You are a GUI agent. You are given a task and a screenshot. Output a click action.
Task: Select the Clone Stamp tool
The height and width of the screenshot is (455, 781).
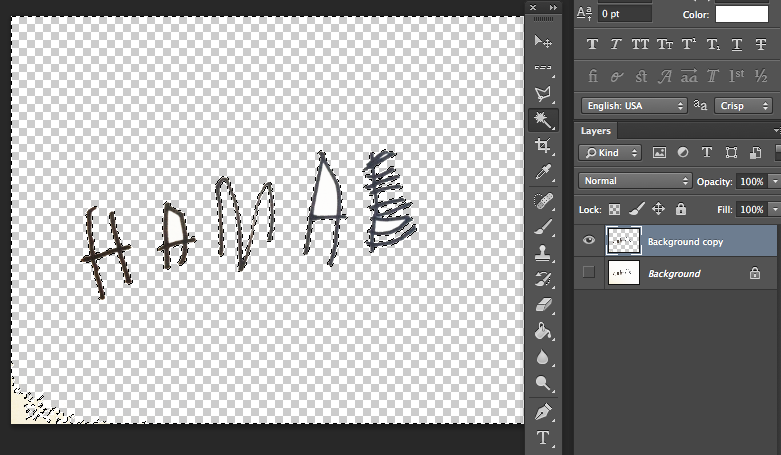pos(542,253)
